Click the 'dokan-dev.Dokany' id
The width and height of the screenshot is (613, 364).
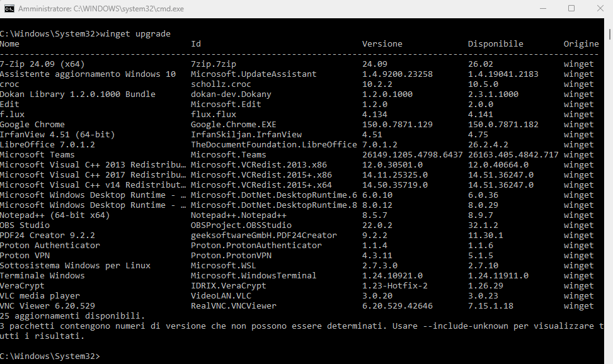coord(231,94)
